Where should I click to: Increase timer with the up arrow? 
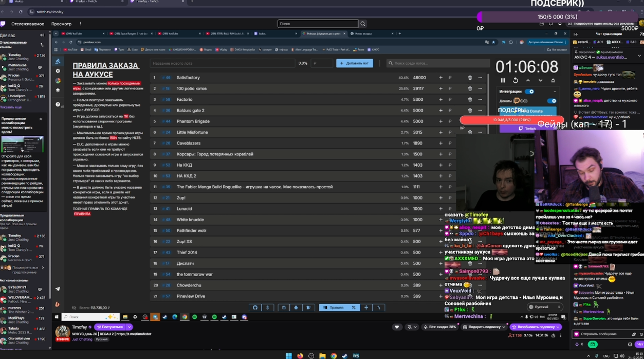pos(528,80)
